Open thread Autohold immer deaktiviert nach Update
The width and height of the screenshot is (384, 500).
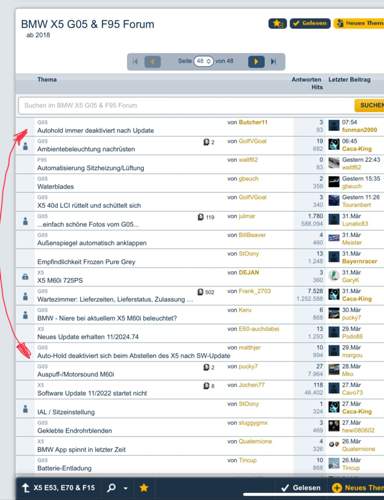tap(96, 130)
